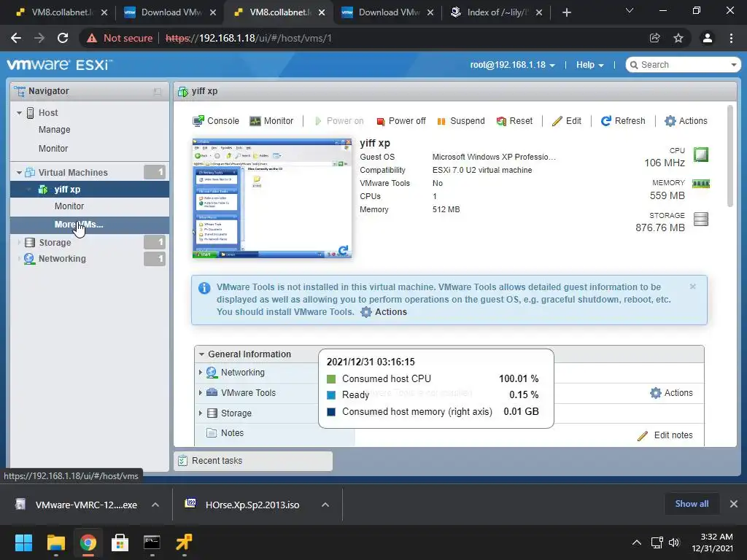
Task: Suspend the yiff xp virtual machine
Action: tap(461, 121)
